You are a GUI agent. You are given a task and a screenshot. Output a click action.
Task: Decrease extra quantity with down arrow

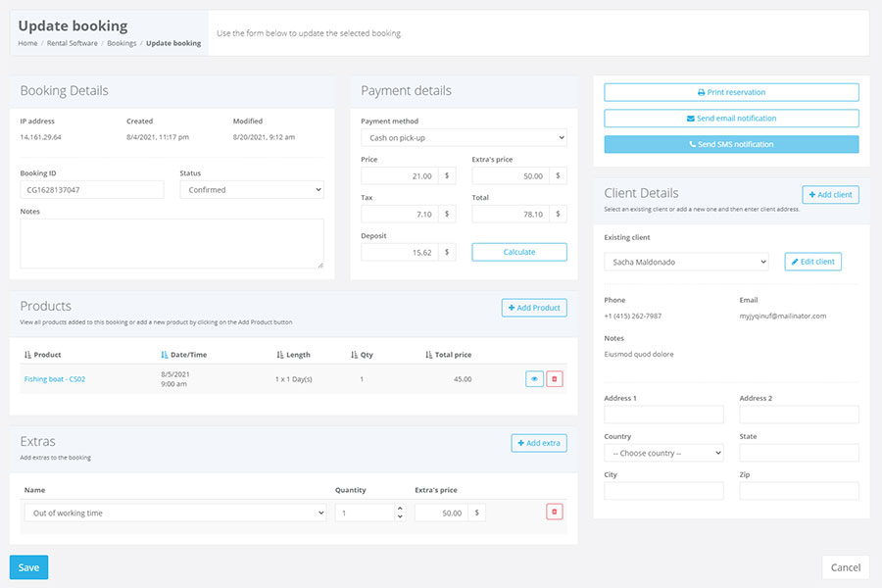pos(400,516)
